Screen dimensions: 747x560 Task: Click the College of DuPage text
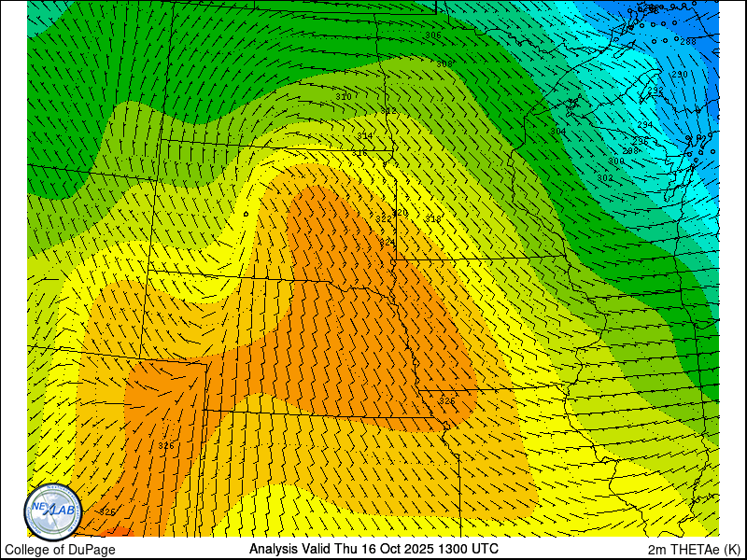coord(60,550)
